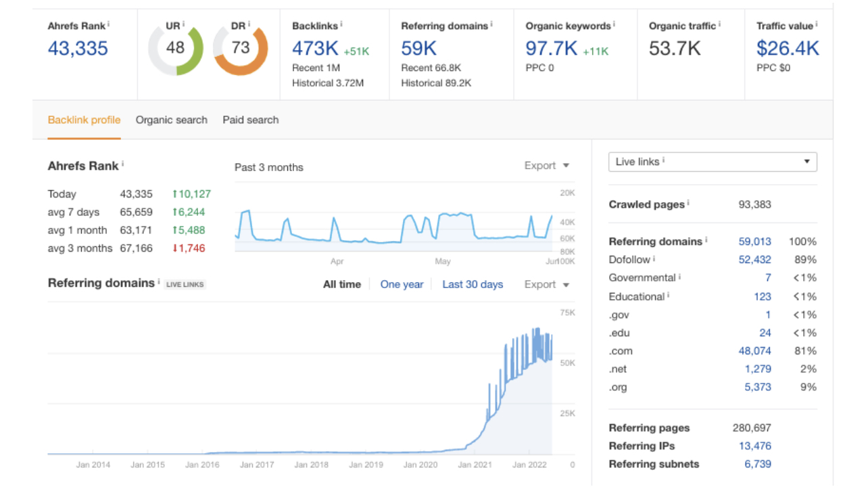Click info icon next to Backlinks heading

341,24
